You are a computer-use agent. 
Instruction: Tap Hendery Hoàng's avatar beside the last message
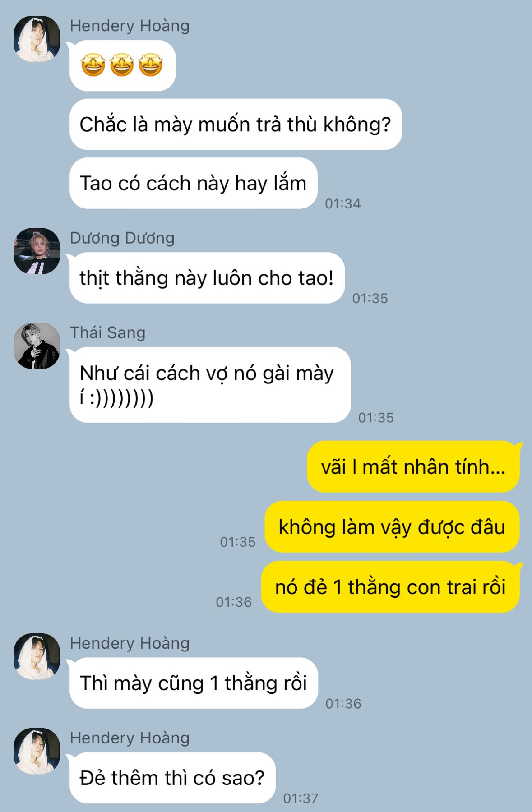(37, 751)
